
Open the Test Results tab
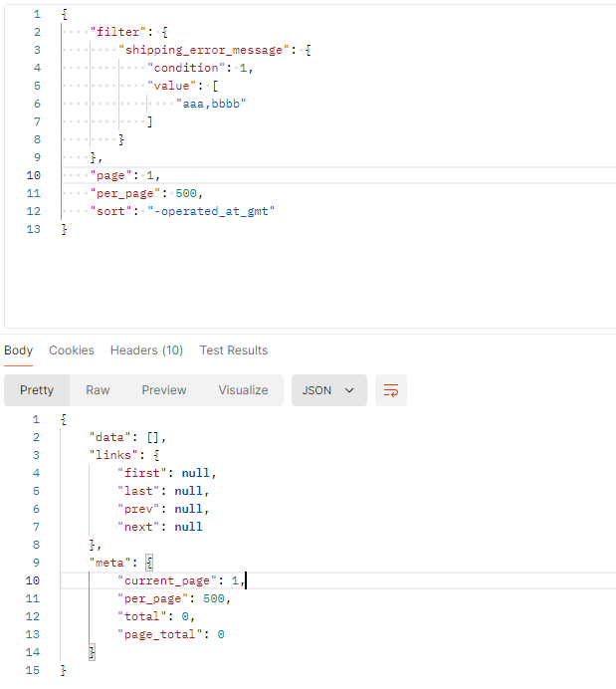tap(233, 350)
